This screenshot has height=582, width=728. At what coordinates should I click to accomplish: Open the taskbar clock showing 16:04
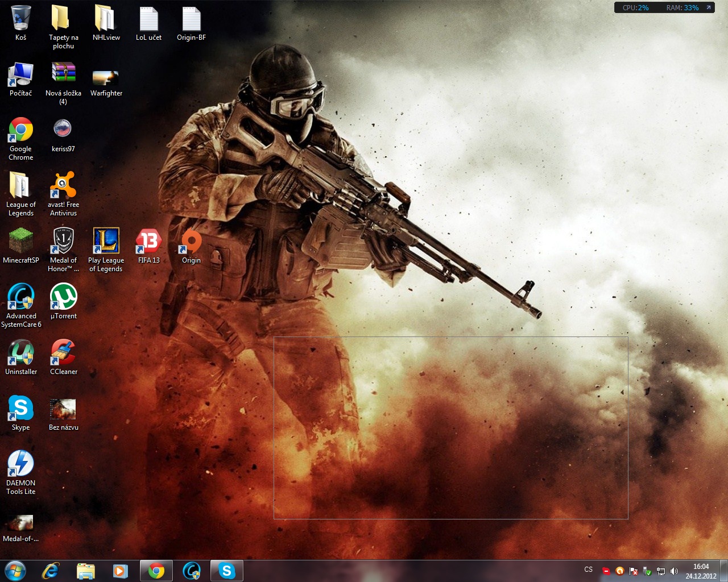[701, 571]
